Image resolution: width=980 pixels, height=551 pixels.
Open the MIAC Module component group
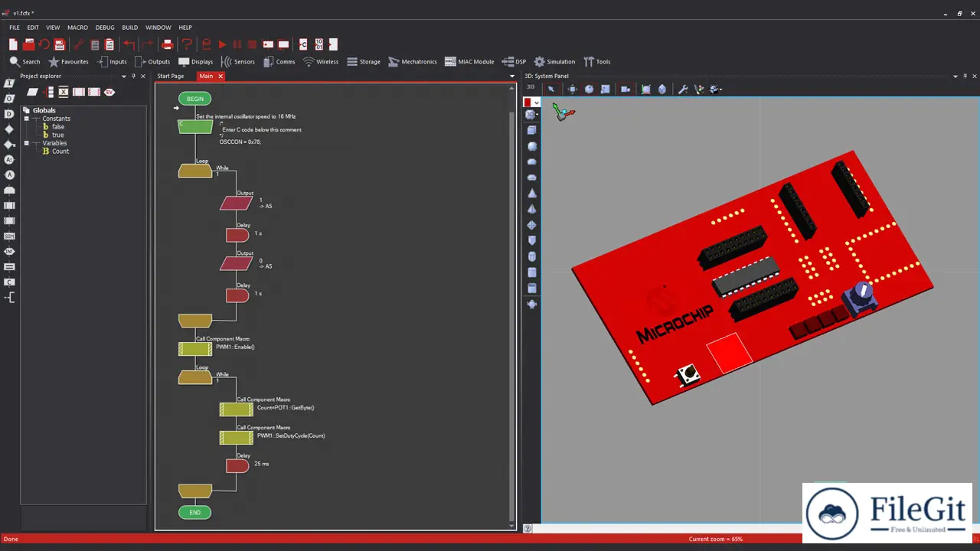click(469, 62)
